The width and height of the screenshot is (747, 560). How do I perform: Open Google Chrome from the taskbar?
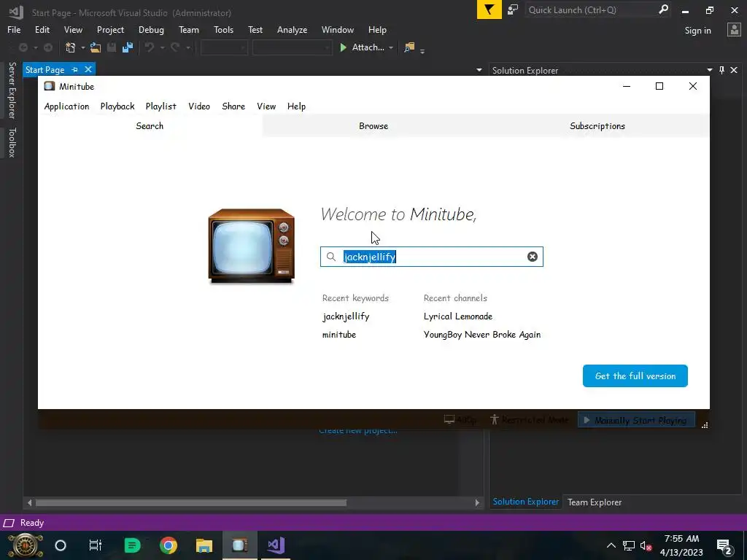(x=169, y=545)
